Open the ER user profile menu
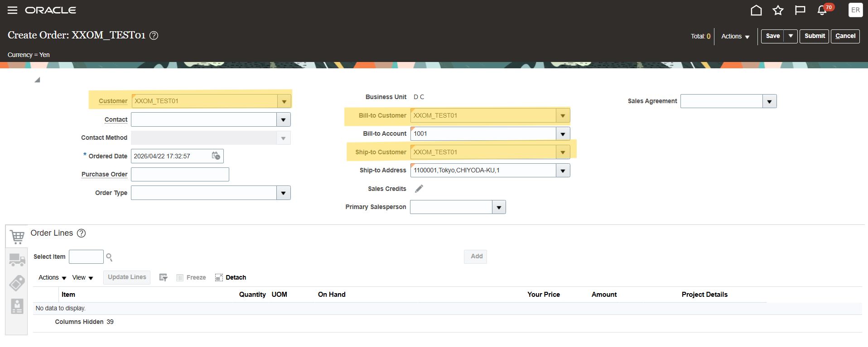This screenshot has width=868, height=347. (x=855, y=10)
